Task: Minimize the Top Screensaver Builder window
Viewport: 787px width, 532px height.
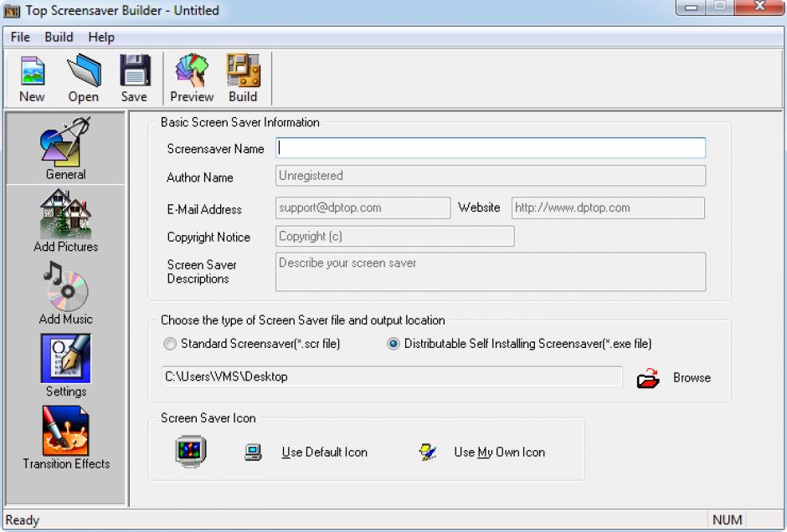Action: 691,7
